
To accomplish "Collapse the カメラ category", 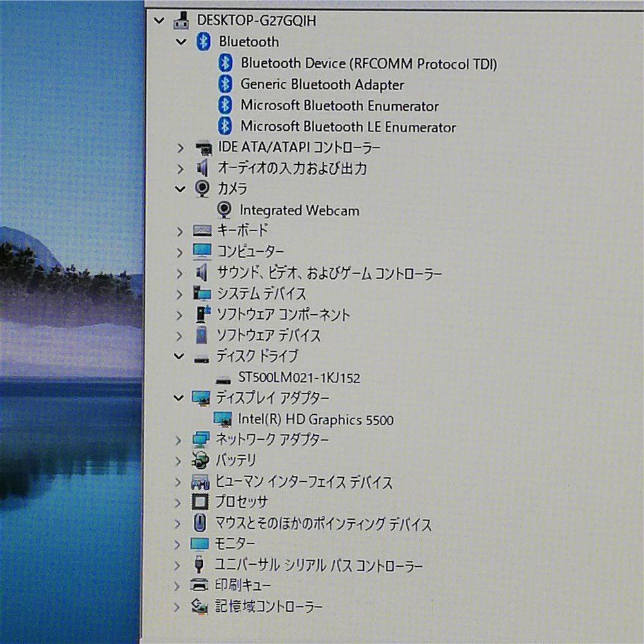I will coord(180,189).
